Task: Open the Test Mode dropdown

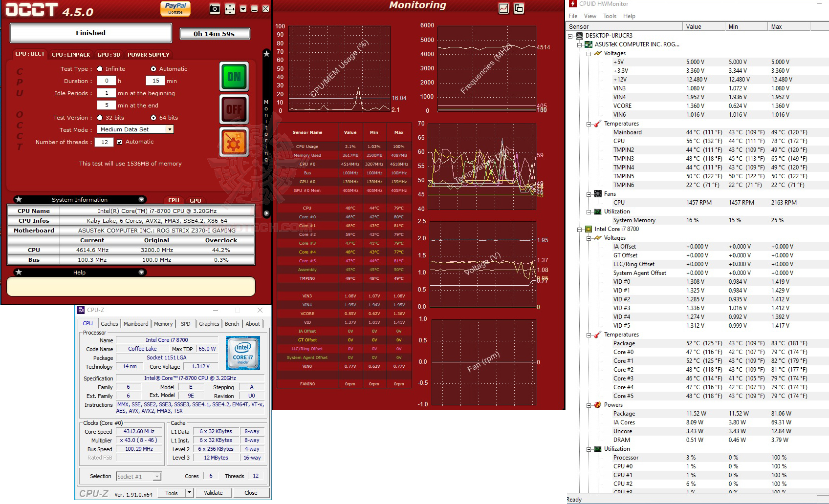Action: point(170,129)
